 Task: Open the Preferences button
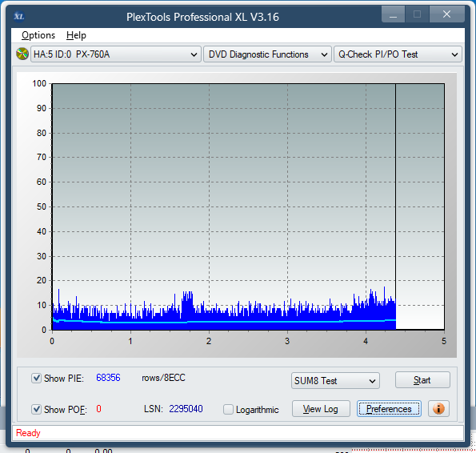389,409
